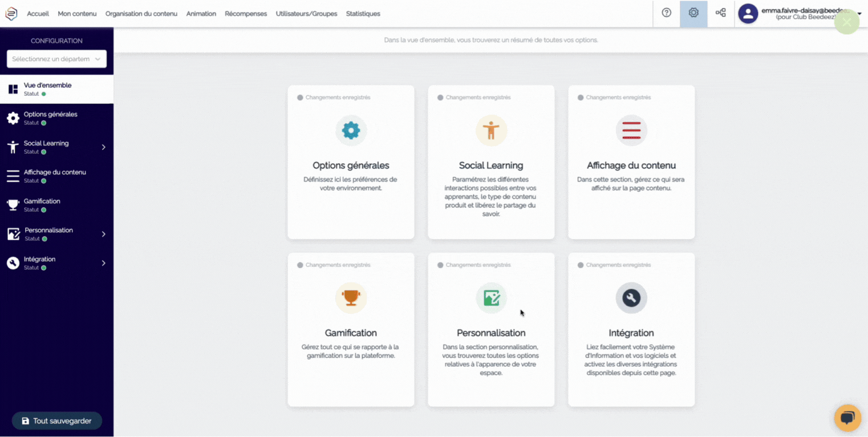The width and height of the screenshot is (868, 437).
Task: Click the gear icon on Options générales card
Action: tap(351, 131)
